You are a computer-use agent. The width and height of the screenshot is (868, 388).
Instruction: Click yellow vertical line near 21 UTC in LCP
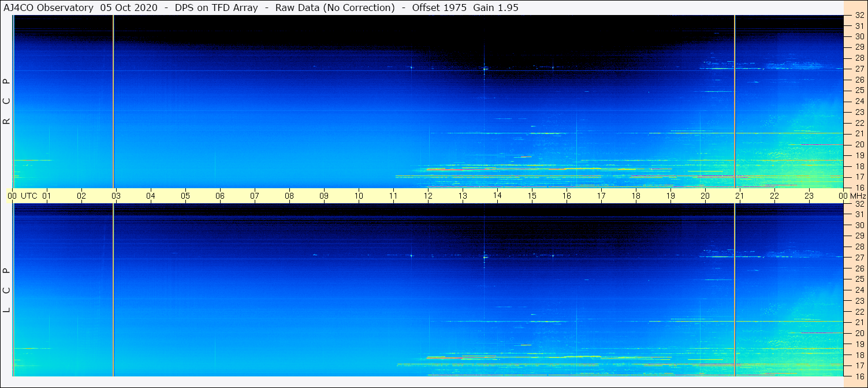pyautogui.click(x=735, y=290)
